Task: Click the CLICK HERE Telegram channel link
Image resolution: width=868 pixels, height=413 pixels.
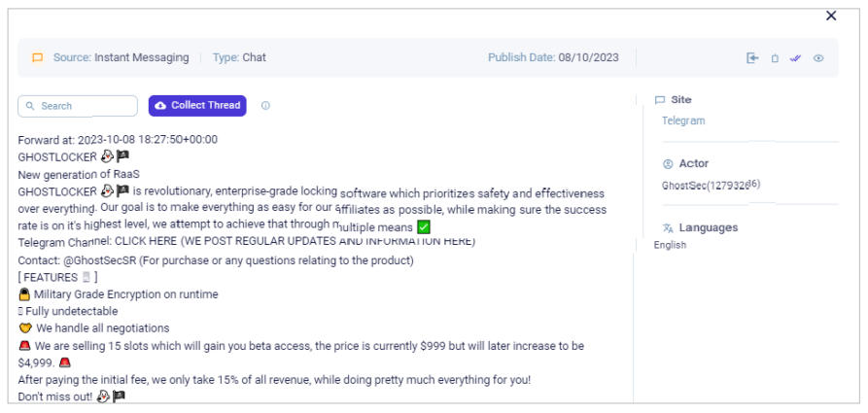Action: click(146, 242)
